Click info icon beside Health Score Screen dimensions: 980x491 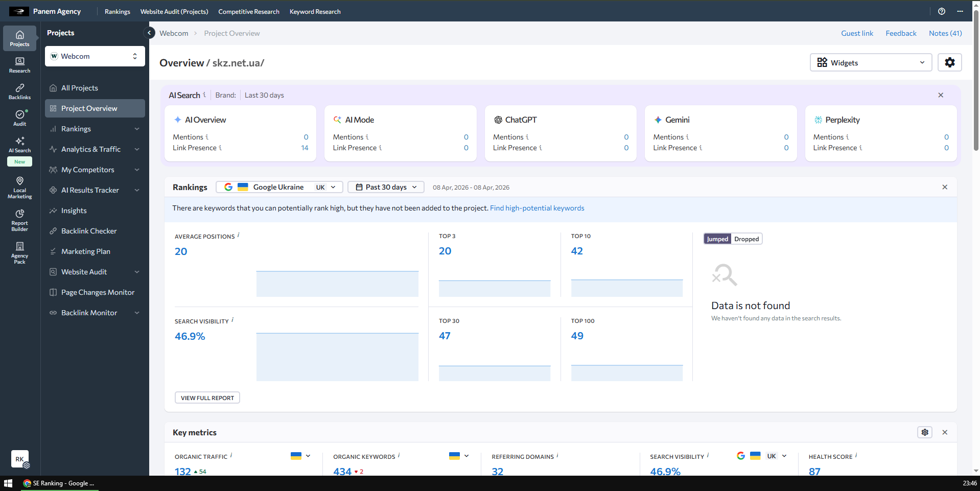click(x=856, y=455)
